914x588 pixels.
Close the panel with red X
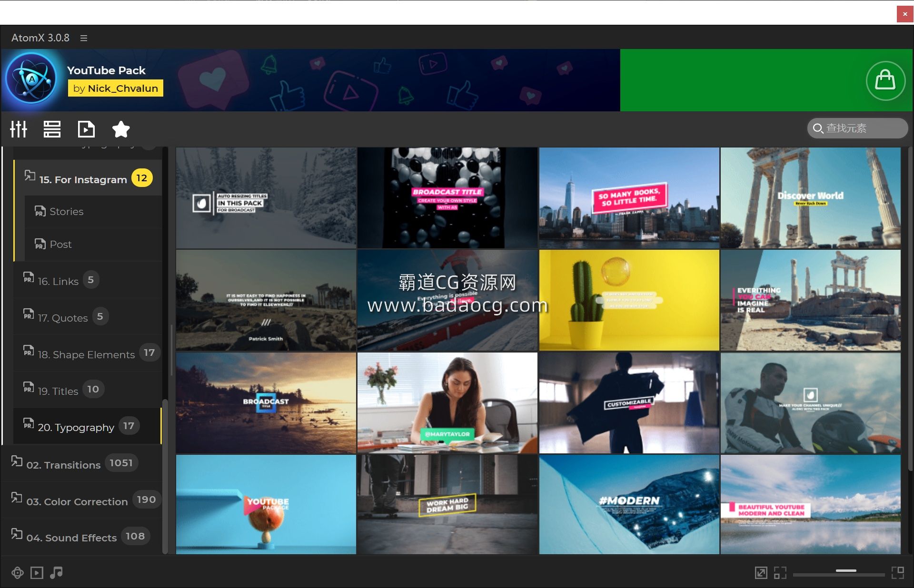[x=905, y=14]
